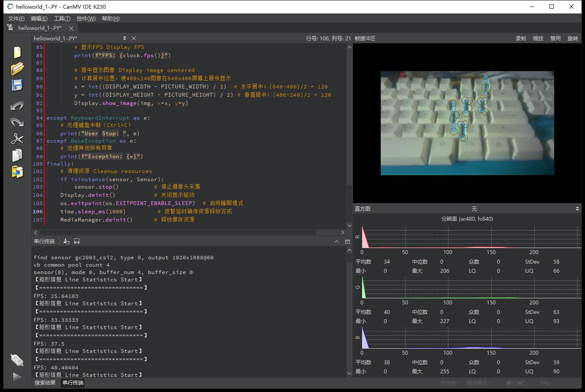Click the Paste clipboard icon

(17, 172)
